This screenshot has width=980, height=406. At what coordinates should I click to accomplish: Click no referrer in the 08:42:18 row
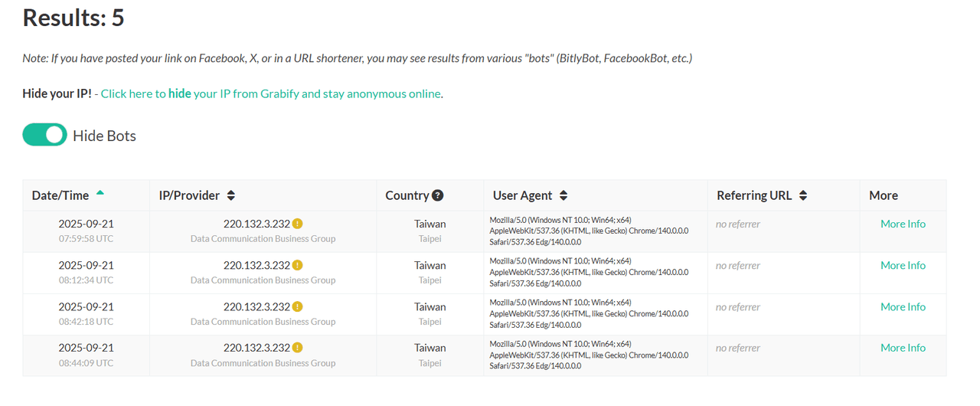(738, 307)
